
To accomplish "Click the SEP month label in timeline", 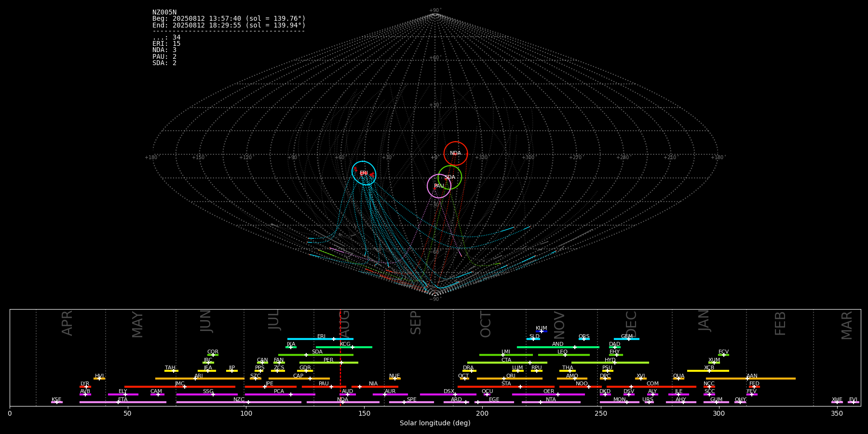I will pos(416,323).
